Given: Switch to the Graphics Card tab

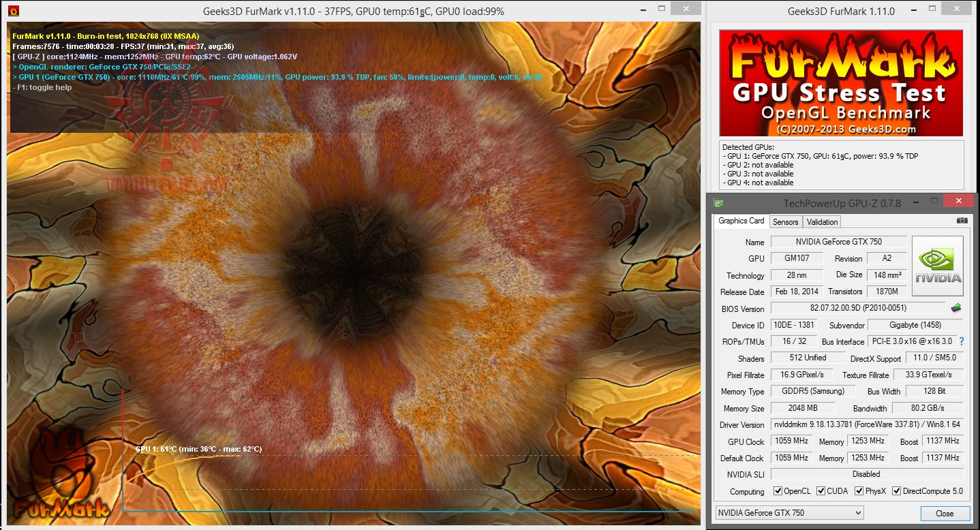Looking at the screenshot, I should 741,221.
